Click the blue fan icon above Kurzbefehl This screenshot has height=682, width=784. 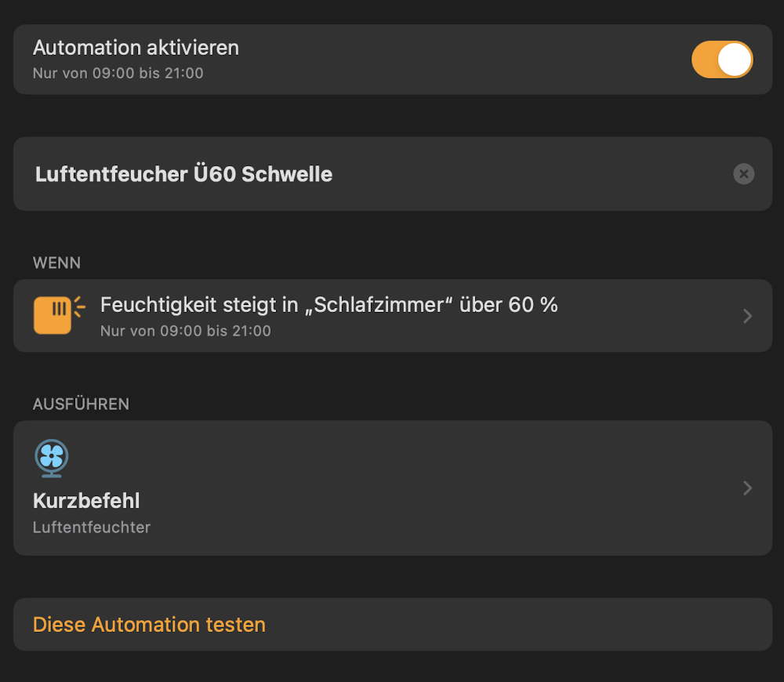[x=52, y=457]
